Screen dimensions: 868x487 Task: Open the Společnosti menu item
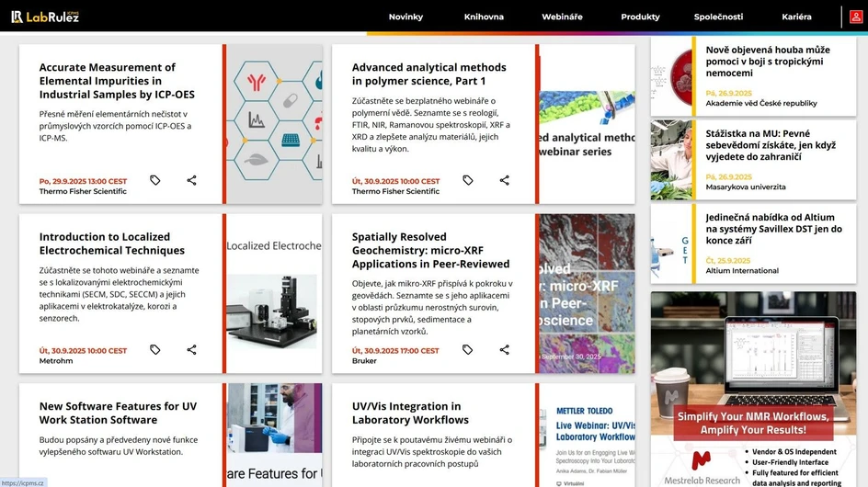coord(718,17)
